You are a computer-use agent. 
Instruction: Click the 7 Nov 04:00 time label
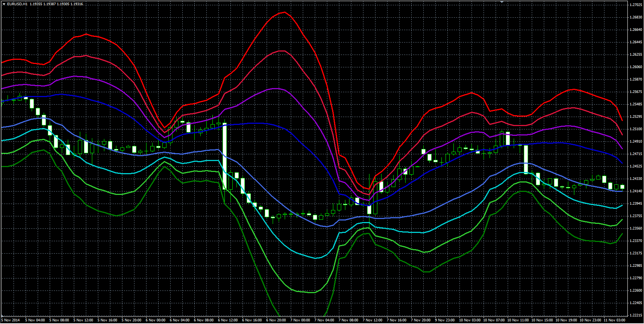(x=324, y=320)
